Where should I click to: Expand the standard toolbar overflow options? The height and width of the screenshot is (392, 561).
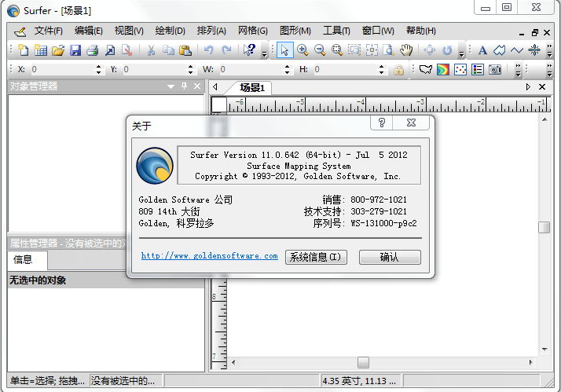pyautogui.click(x=264, y=52)
